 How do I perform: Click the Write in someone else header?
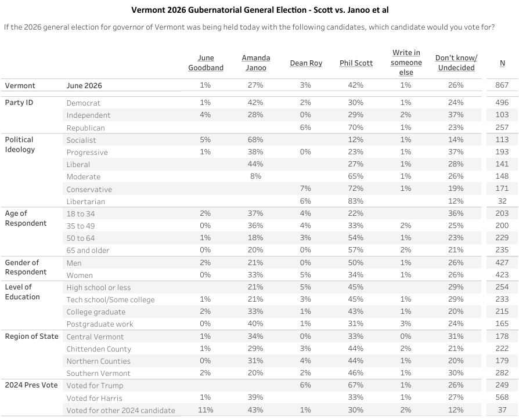(x=406, y=63)
